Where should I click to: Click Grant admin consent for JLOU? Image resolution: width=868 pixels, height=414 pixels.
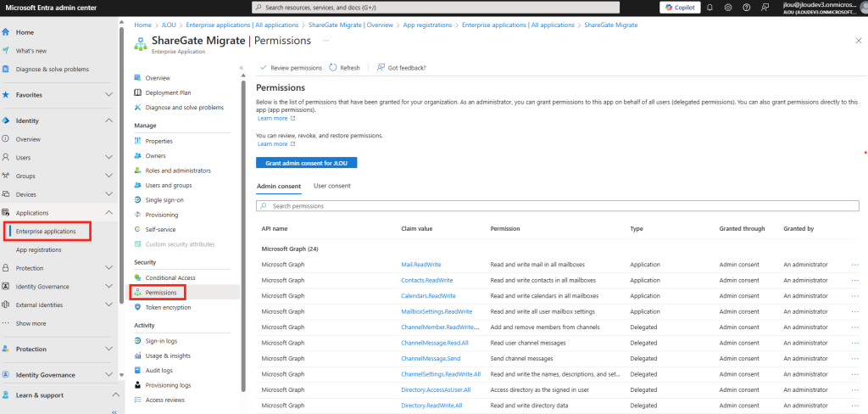307,162
